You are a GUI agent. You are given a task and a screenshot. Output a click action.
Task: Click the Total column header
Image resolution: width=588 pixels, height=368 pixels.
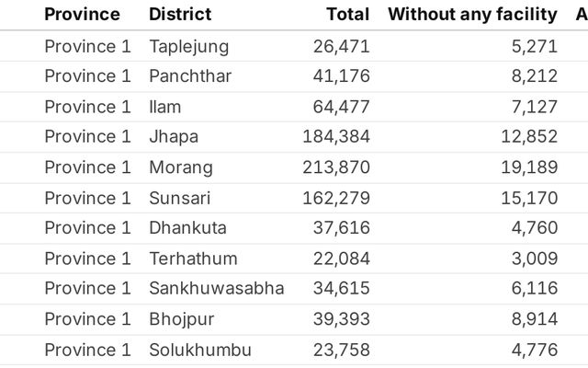click(x=347, y=15)
